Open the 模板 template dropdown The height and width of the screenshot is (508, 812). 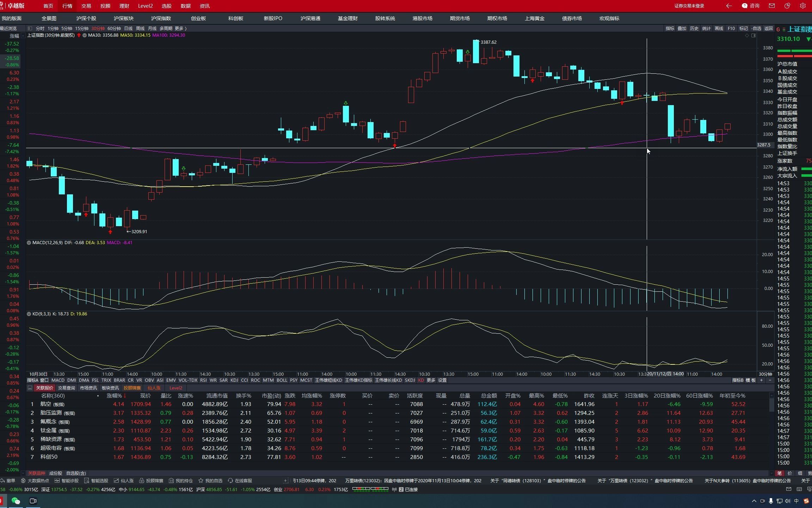coord(751,380)
